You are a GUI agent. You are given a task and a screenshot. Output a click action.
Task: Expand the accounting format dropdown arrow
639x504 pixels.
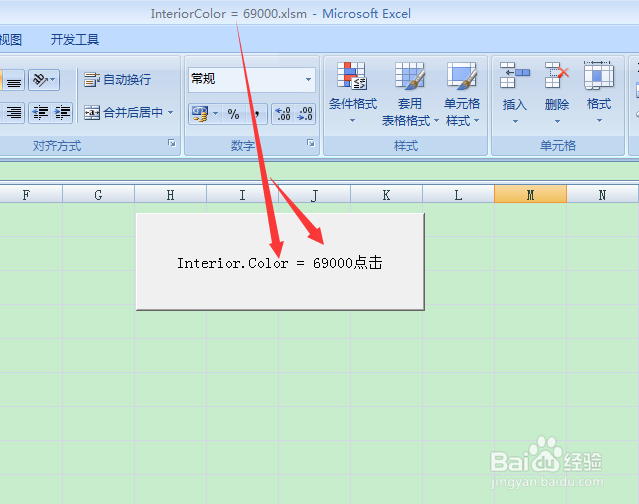[216, 113]
